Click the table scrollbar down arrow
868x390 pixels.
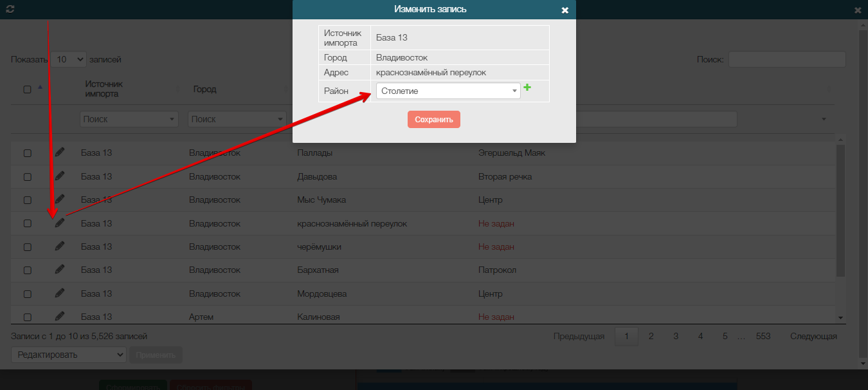point(840,318)
